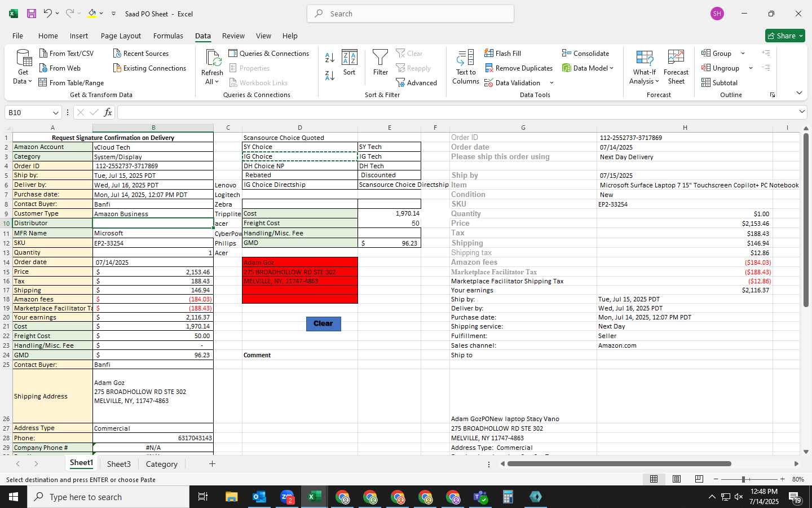Screen dimensions: 812x508
Task: Click the Search box
Action: coord(411,14)
